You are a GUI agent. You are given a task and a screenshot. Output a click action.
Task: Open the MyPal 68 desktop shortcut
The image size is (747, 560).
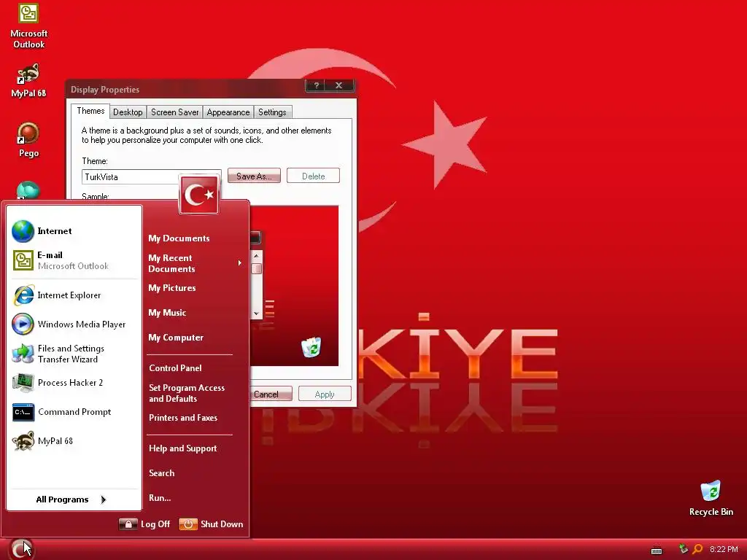point(28,81)
